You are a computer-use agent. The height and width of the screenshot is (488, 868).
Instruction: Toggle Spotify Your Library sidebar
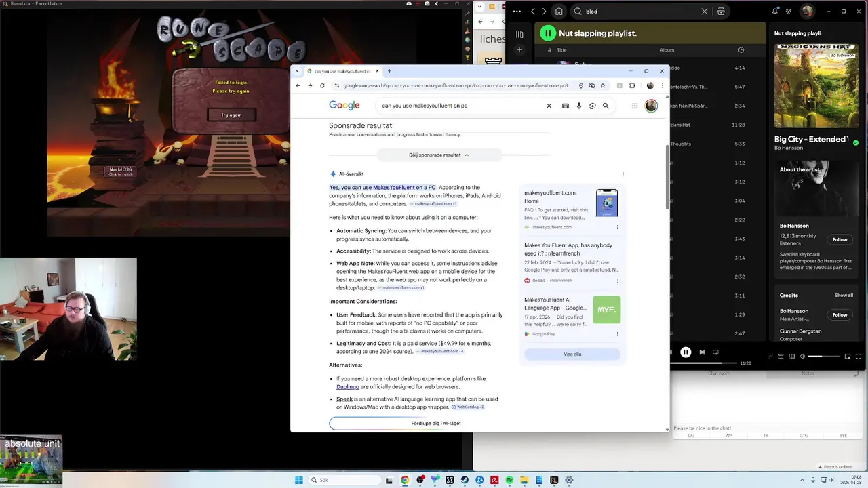coord(519,34)
